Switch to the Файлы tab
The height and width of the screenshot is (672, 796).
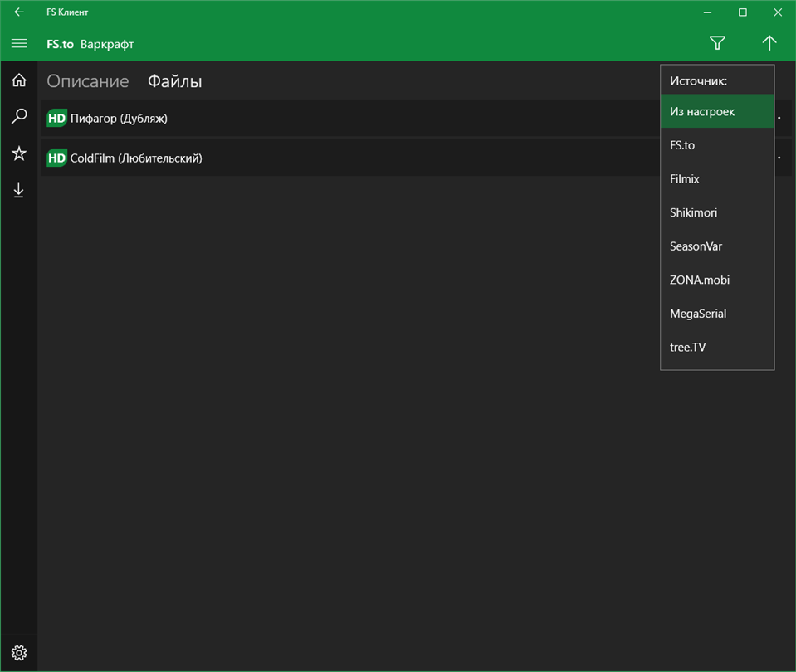[174, 81]
